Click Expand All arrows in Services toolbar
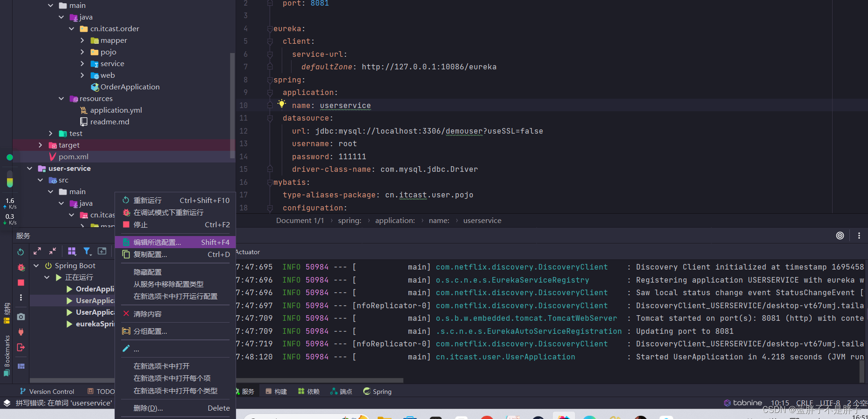Screen dimensions: 868x419 [37, 251]
